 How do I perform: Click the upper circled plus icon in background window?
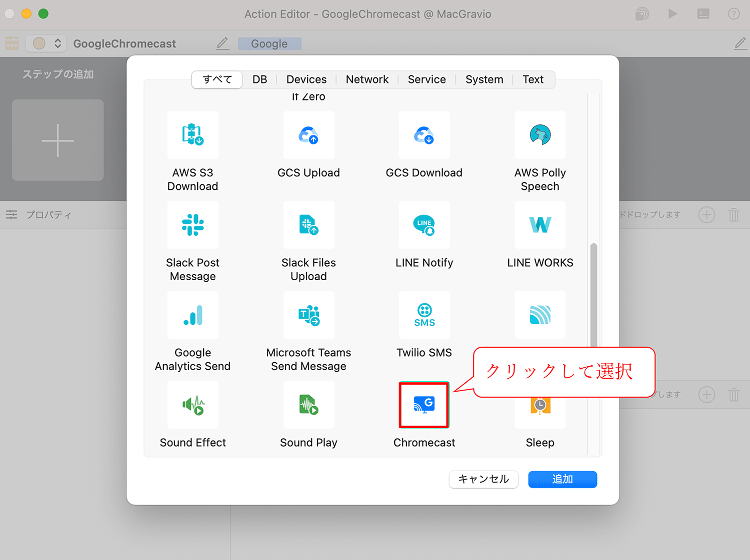706,215
